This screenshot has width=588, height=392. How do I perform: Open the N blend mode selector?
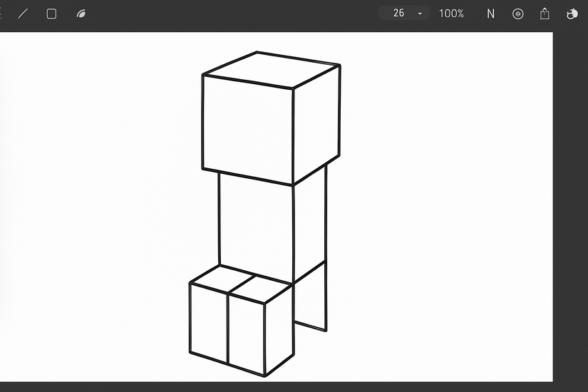pyautogui.click(x=490, y=14)
